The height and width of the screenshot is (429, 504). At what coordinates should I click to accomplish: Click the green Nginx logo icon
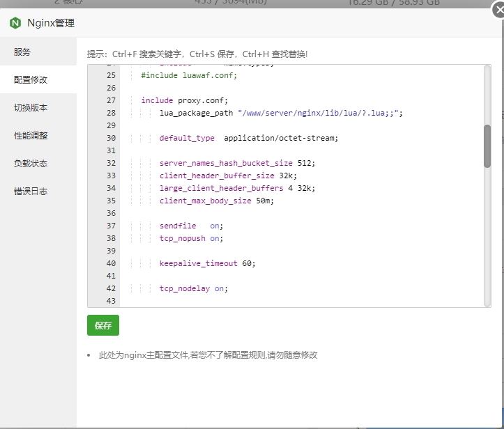pos(15,23)
